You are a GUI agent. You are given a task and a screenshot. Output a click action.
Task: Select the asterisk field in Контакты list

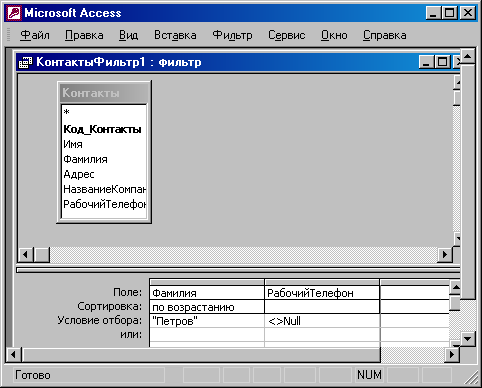104,112
